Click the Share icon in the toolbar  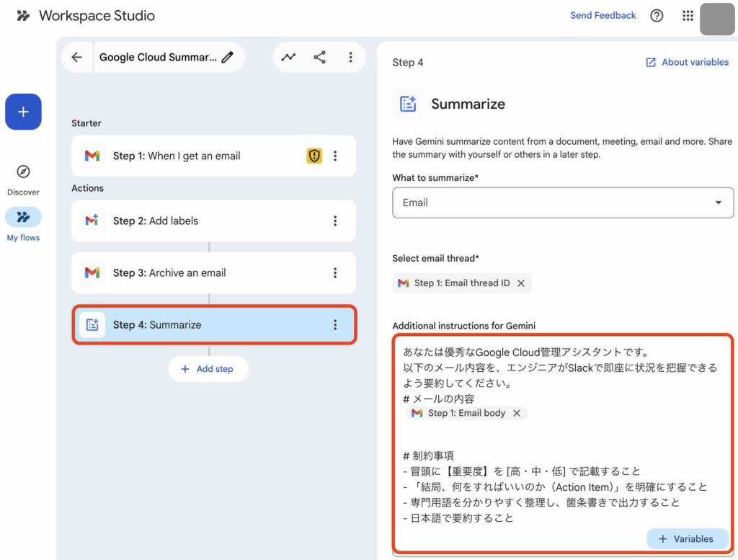(319, 58)
